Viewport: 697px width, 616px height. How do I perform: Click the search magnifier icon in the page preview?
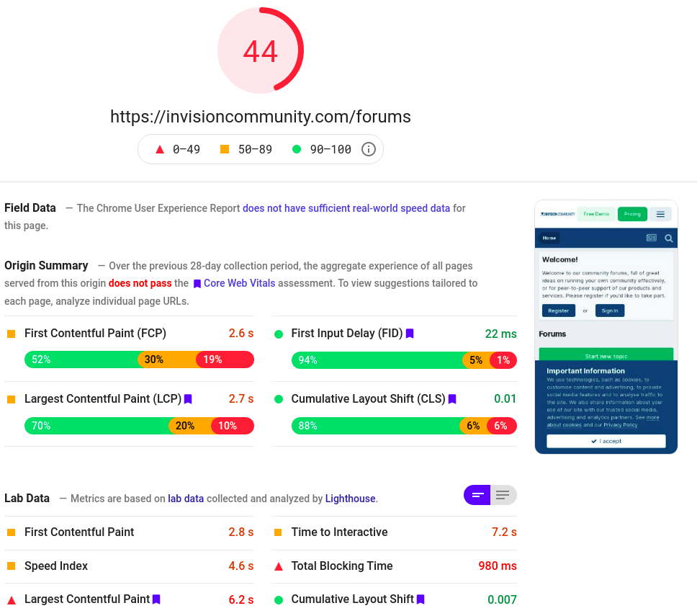(668, 238)
